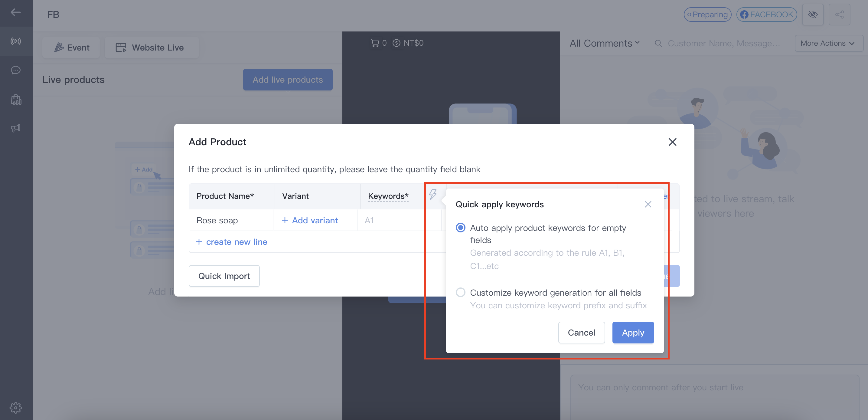Click the customer name search field

pyautogui.click(x=723, y=43)
